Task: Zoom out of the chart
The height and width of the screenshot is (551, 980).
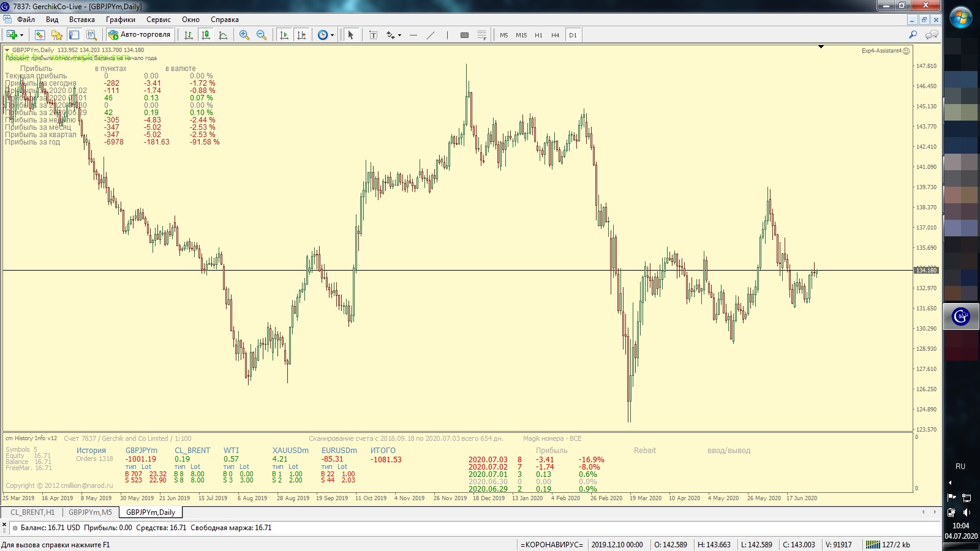Action: pyautogui.click(x=262, y=35)
